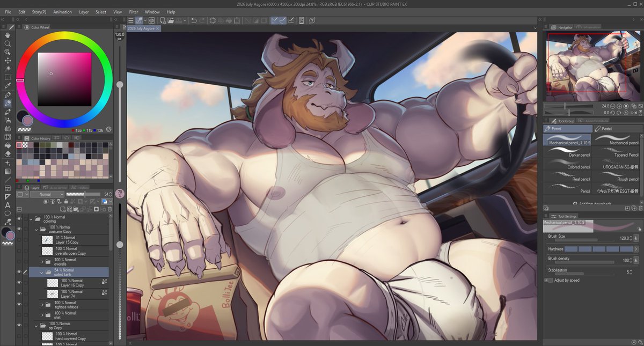Toggle visibility of tighties whities folder

tap(19, 304)
